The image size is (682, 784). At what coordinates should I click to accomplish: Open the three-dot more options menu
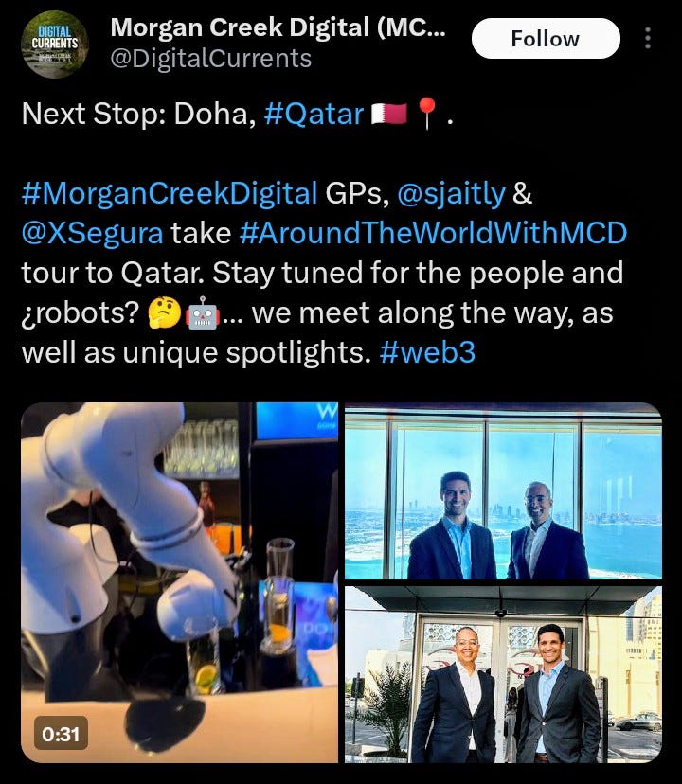click(648, 39)
